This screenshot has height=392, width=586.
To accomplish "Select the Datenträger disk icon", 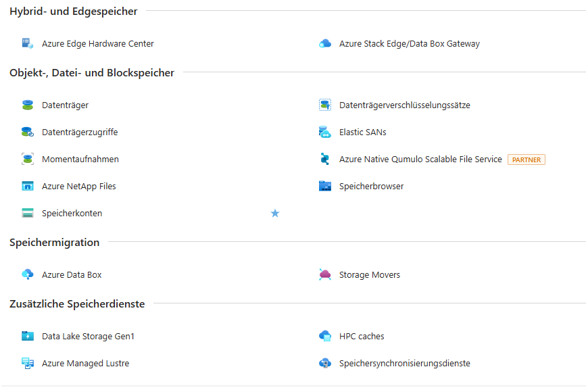I will [x=27, y=105].
